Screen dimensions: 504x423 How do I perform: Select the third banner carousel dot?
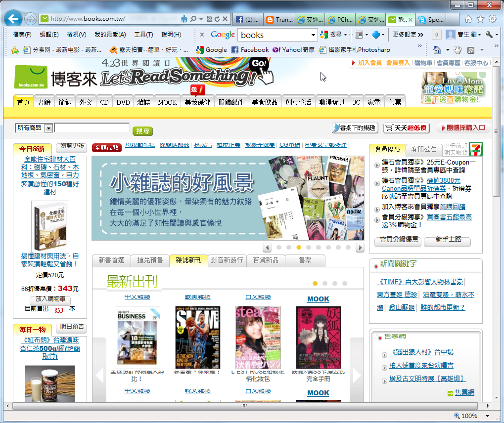pyautogui.click(x=299, y=248)
